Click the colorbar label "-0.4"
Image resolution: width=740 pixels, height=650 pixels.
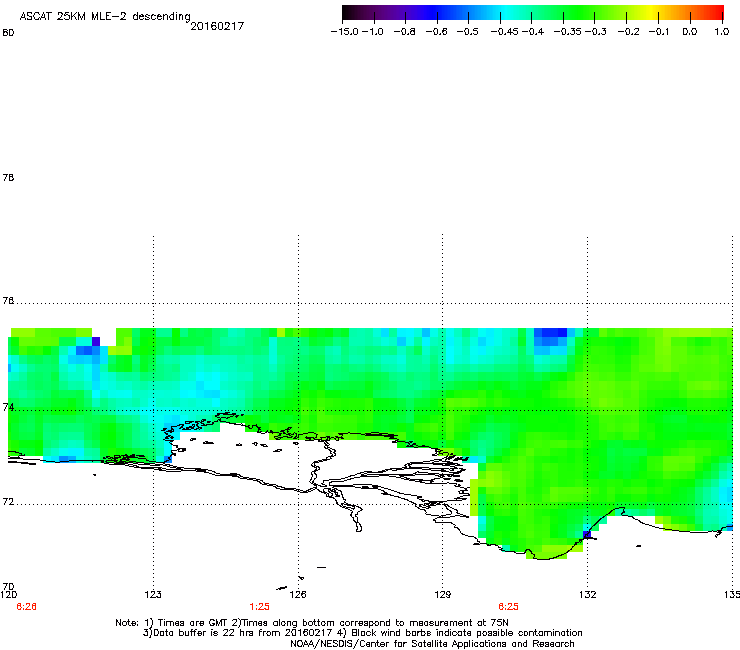pos(533,32)
